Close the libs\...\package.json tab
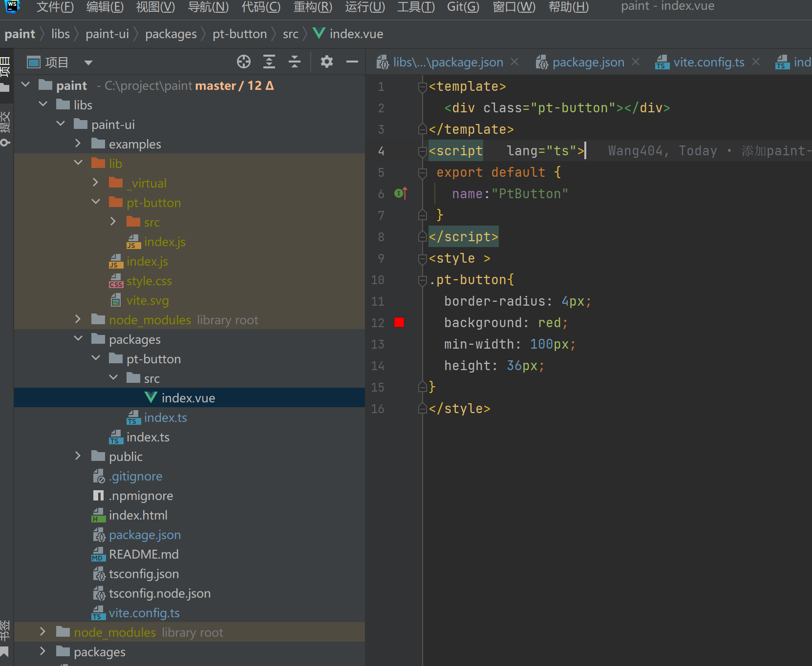The width and height of the screenshot is (812, 666). click(514, 62)
